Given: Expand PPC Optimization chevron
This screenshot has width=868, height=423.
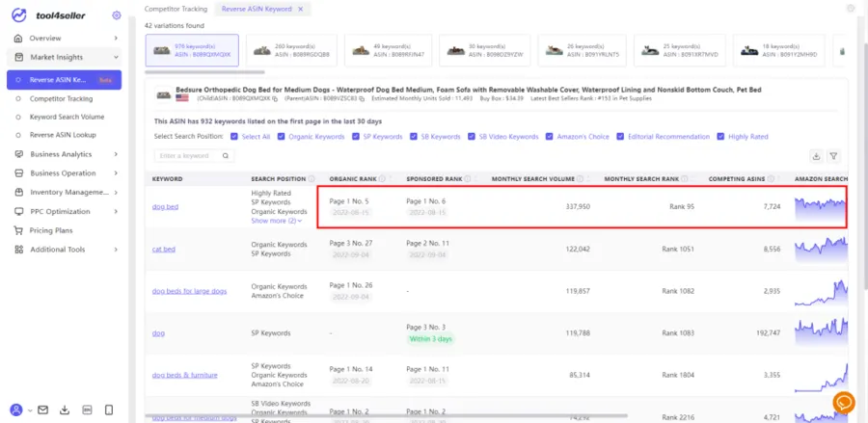Looking at the screenshot, I should point(116,211).
